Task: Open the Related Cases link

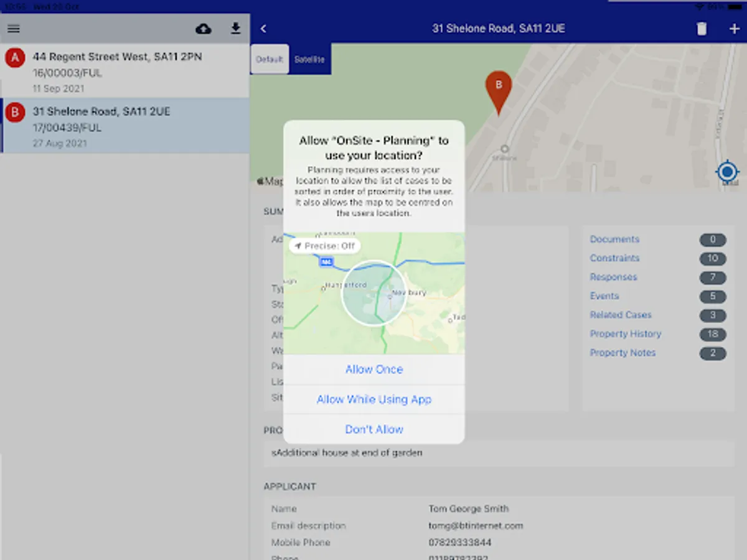Action: pyautogui.click(x=621, y=315)
